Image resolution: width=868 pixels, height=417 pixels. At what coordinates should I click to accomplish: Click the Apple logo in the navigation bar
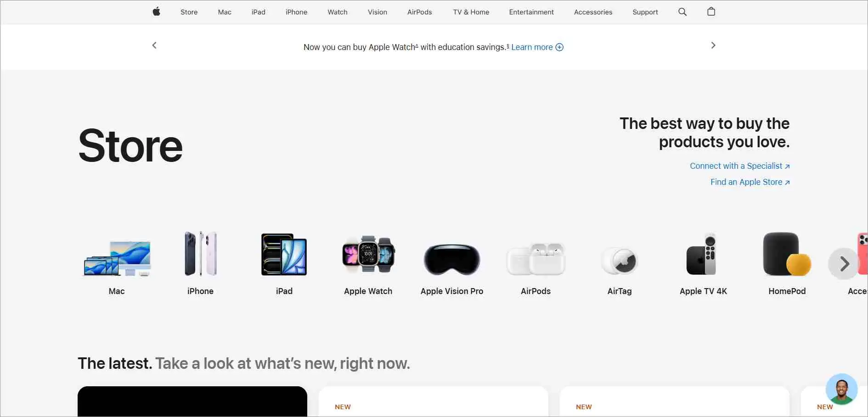[x=156, y=11]
